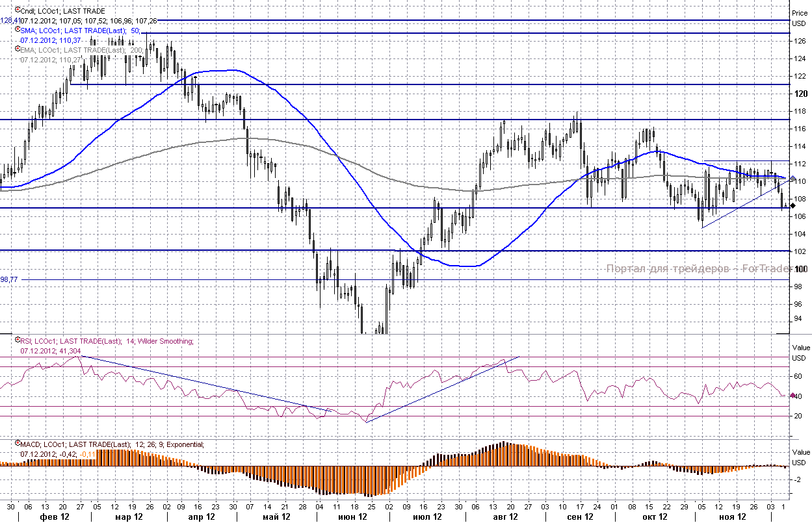Click the '116' price axis label
This screenshot has width=812, height=523.
tap(800, 129)
